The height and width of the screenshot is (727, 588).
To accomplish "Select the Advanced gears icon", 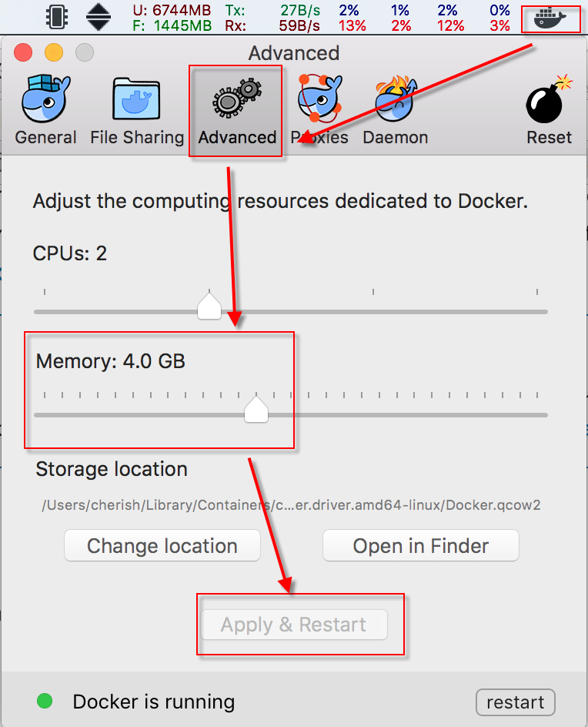I will [x=237, y=99].
